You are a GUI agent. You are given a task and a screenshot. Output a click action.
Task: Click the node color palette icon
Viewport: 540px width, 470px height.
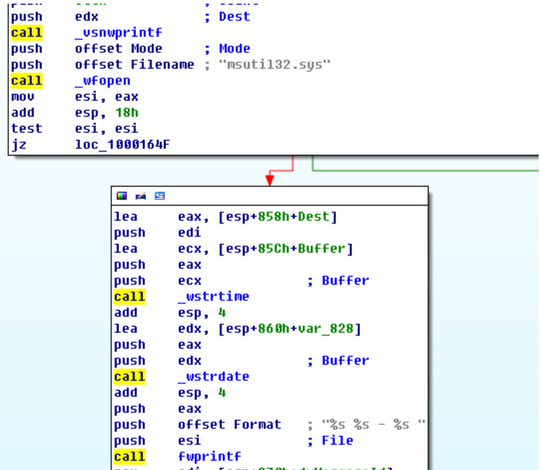pos(122,196)
